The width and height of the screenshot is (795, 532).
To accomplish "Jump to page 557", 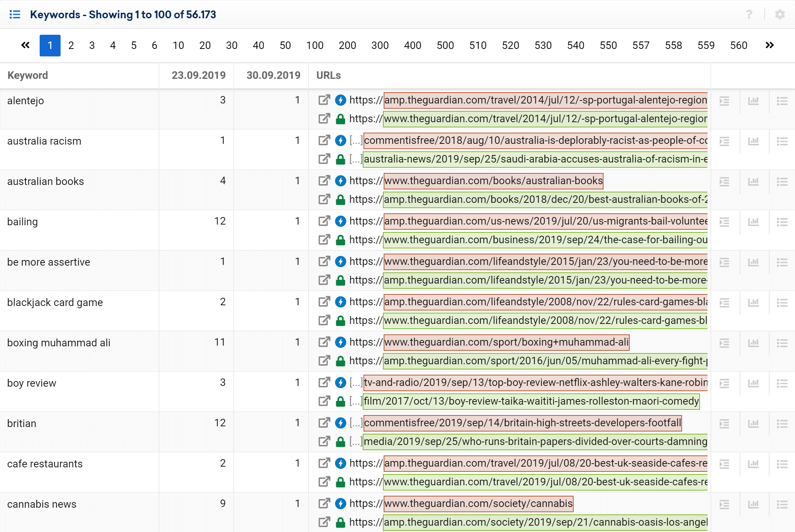I will (x=641, y=46).
